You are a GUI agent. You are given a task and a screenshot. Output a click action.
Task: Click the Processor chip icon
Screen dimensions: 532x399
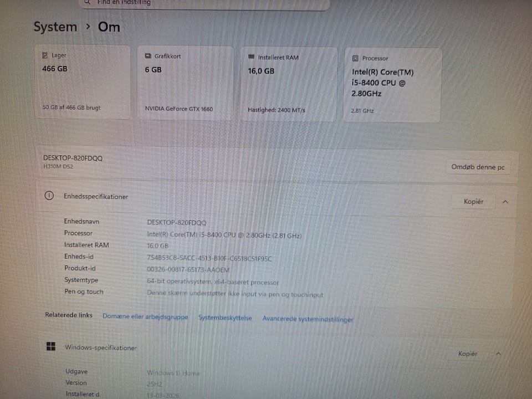(x=355, y=58)
